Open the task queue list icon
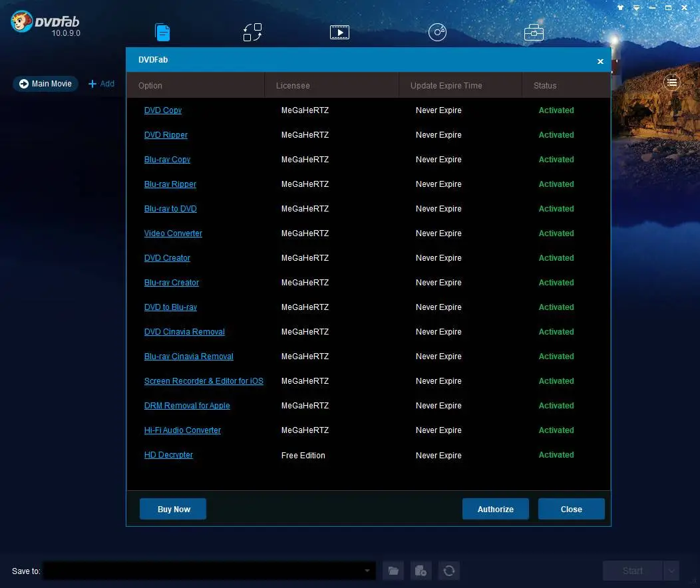 (672, 82)
